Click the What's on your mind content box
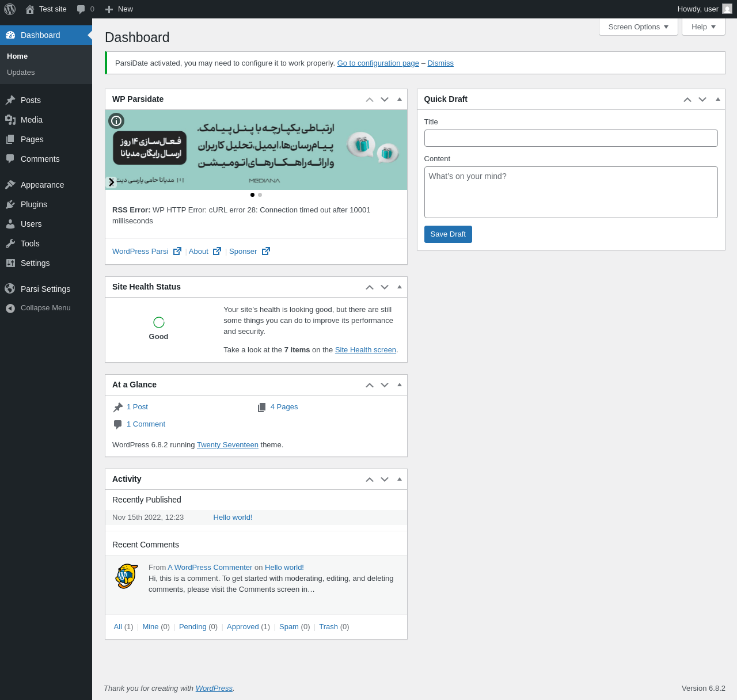The width and height of the screenshot is (737, 700). [571, 192]
